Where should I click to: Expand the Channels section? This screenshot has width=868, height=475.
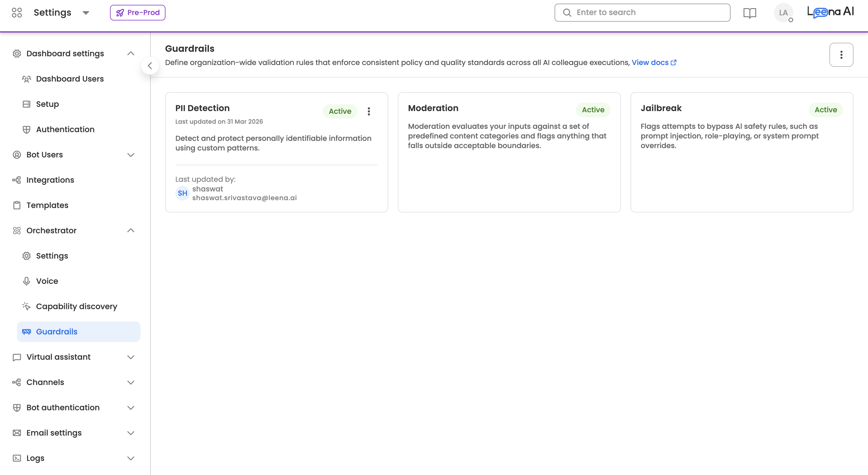[x=131, y=382]
